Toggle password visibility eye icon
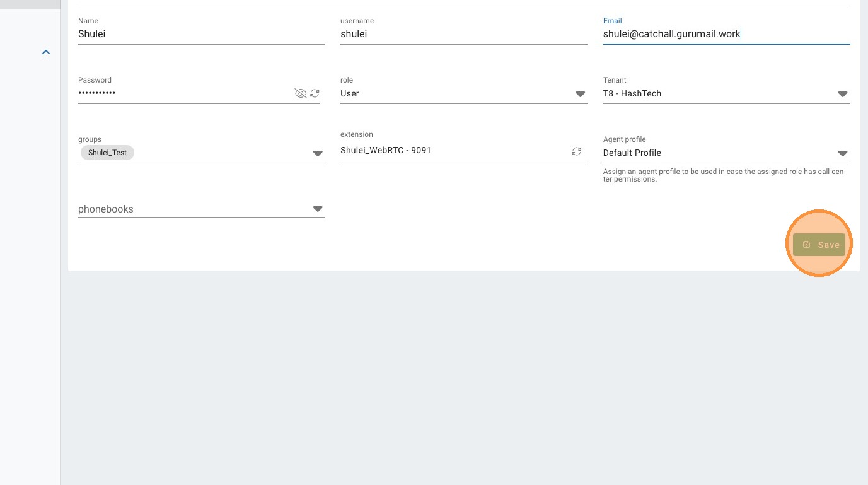 [x=301, y=93]
